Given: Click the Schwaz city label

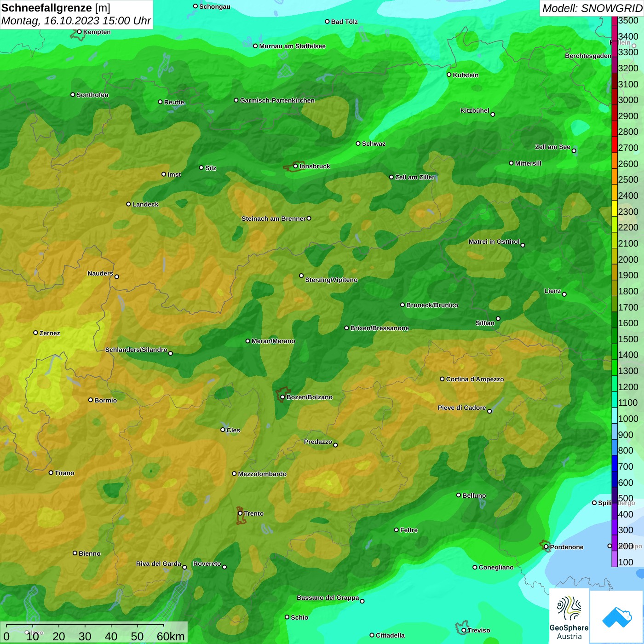Looking at the screenshot, I should [374, 144].
